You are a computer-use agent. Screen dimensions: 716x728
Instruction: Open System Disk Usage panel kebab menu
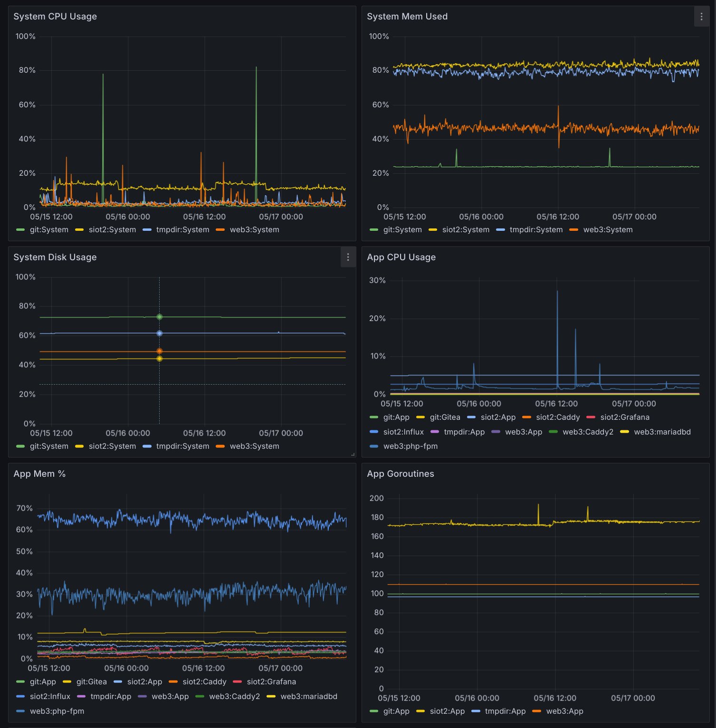coord(348,257)
